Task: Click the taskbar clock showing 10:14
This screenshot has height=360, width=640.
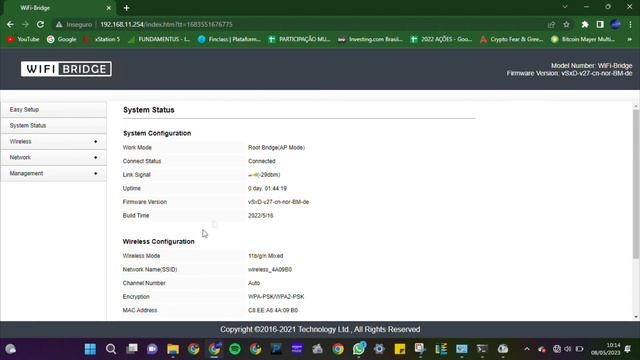Action: [606, 349]
